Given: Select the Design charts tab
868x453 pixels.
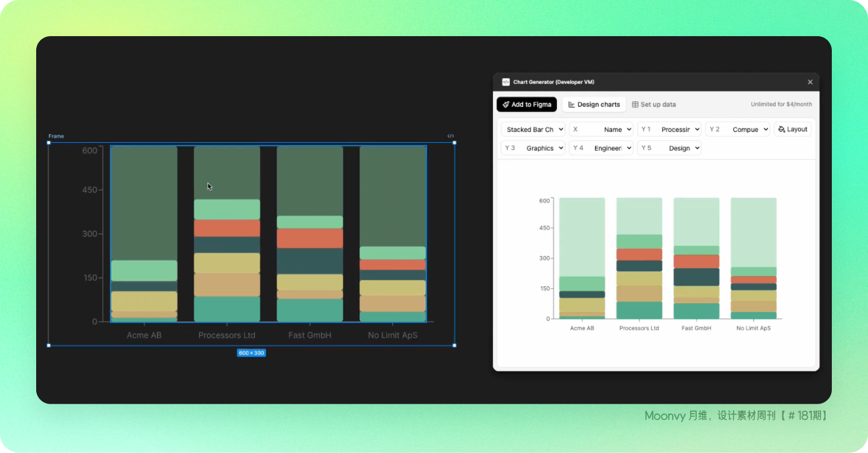Looking at the screenshot, I should point(594,105).
